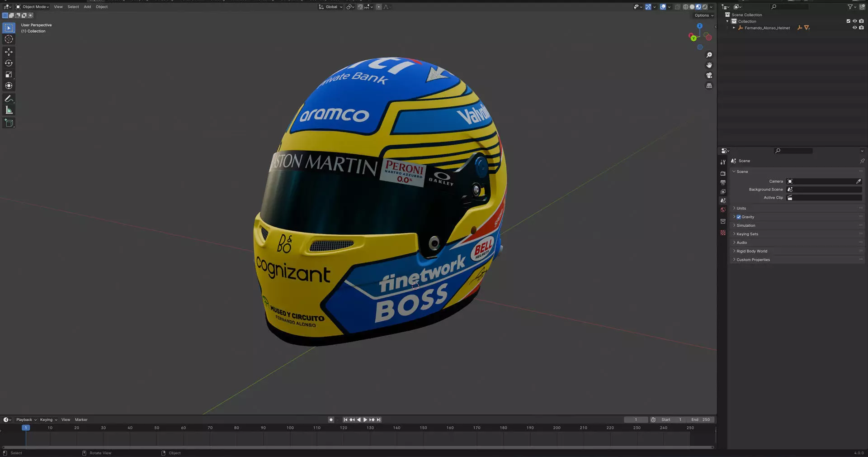
Task: Select the Scale tool
Action: (9, 75)
